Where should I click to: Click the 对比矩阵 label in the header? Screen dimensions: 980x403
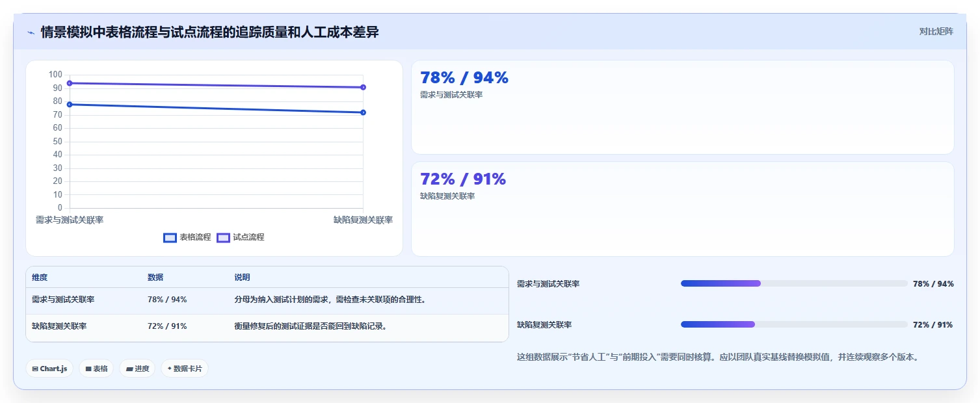click(936, 31)
